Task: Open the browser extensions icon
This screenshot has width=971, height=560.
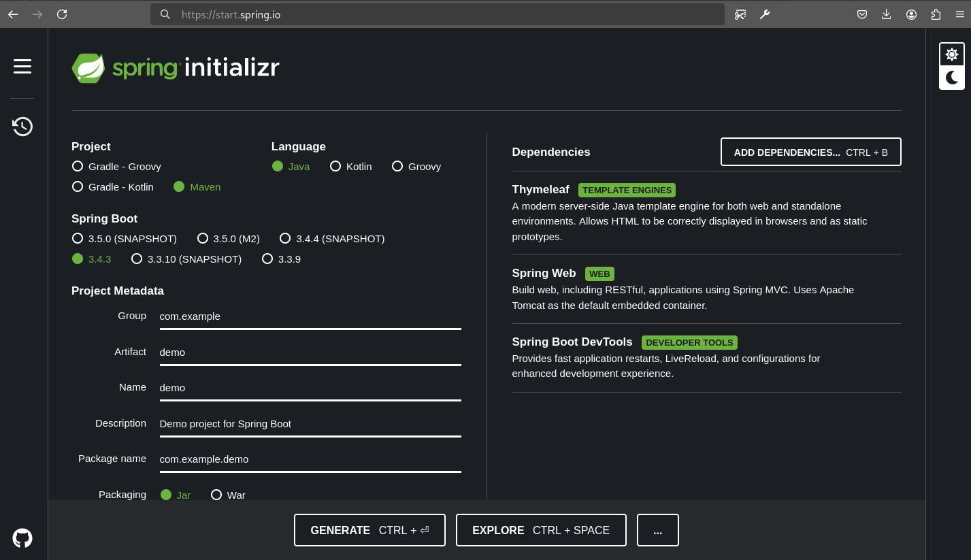Action: coord(936,14)
